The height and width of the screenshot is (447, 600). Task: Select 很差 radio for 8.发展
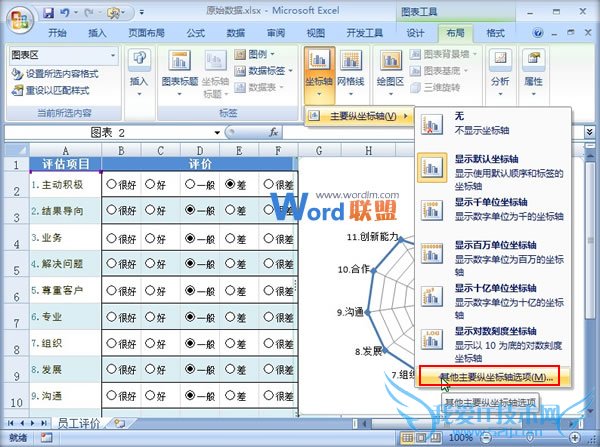coord(269,369)
